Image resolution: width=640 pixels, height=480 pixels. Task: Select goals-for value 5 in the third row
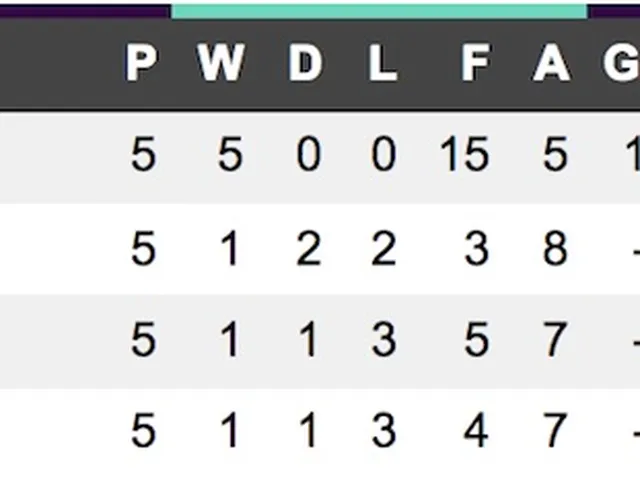click(x=476, y=341)
